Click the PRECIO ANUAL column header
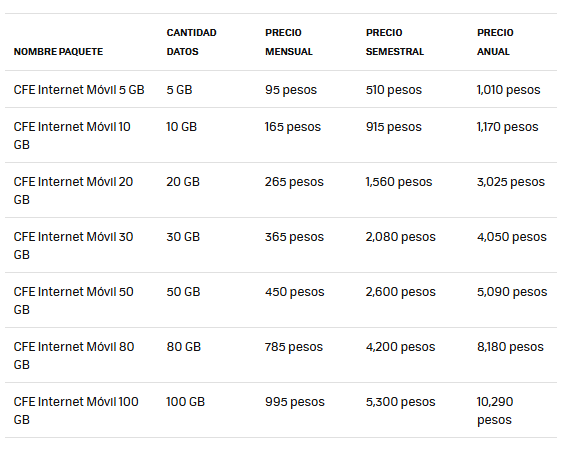The width and height of the screenshot is (572, 453). (495, 42)
